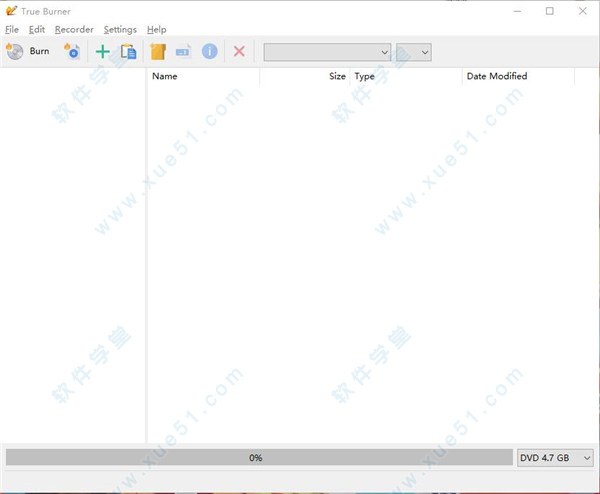Minimize the True Burner window
Image resolution: width=600 pixels, height=494 pixels.
(517, 11)
